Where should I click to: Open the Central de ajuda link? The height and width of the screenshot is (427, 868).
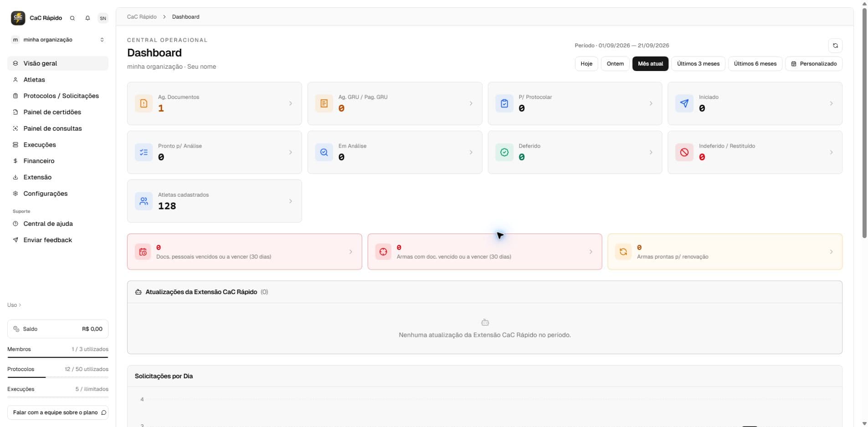[58, 224]
